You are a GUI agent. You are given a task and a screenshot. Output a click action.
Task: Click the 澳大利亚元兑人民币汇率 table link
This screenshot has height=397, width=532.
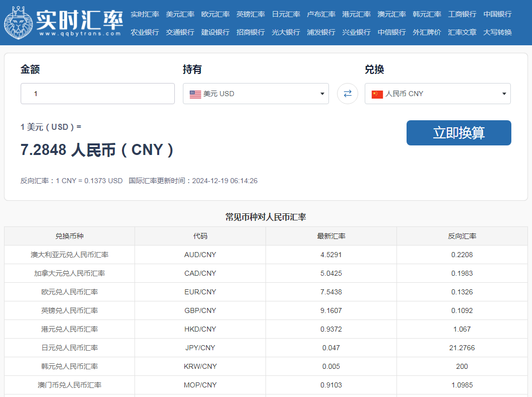(x=69, y=255)
